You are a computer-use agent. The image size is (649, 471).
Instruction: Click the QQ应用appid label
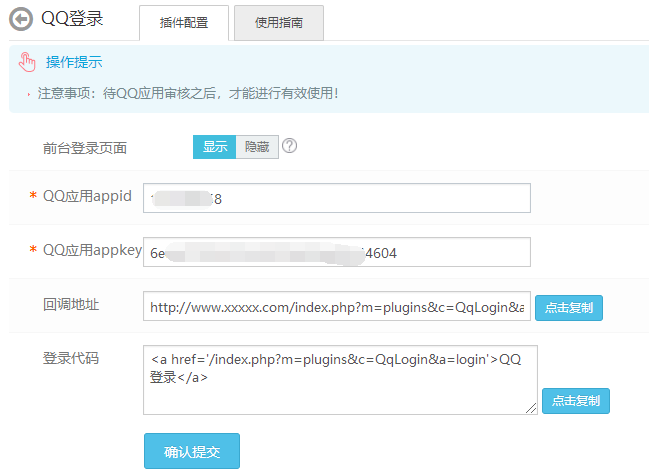[87, 196]
